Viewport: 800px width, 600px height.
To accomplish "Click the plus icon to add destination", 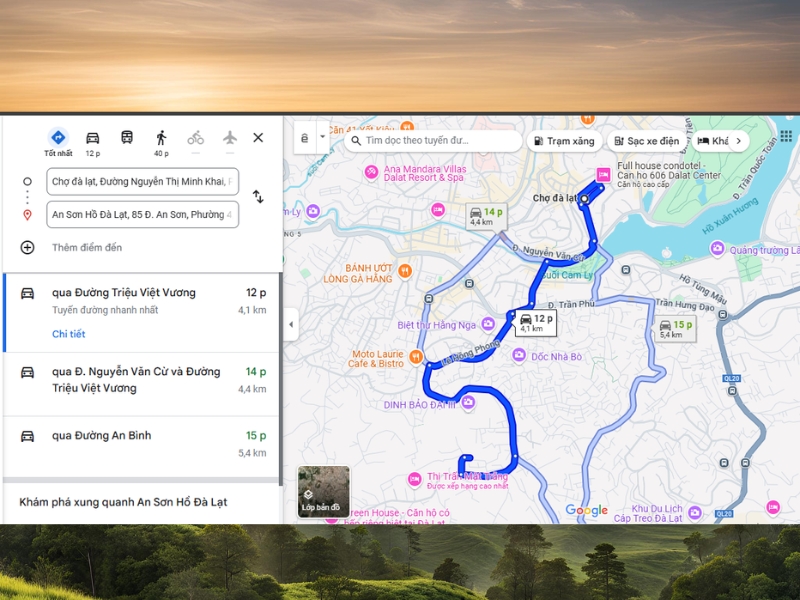I will click(x=27, y=247).
